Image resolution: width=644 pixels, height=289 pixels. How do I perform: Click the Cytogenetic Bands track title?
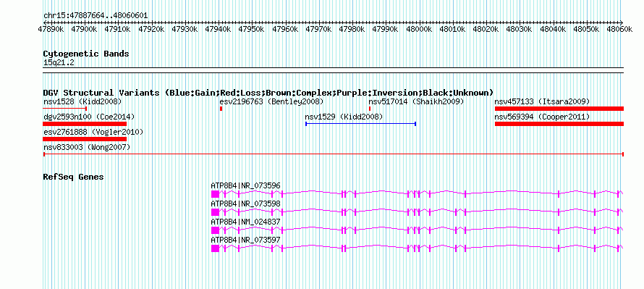(x=86, y=54)
